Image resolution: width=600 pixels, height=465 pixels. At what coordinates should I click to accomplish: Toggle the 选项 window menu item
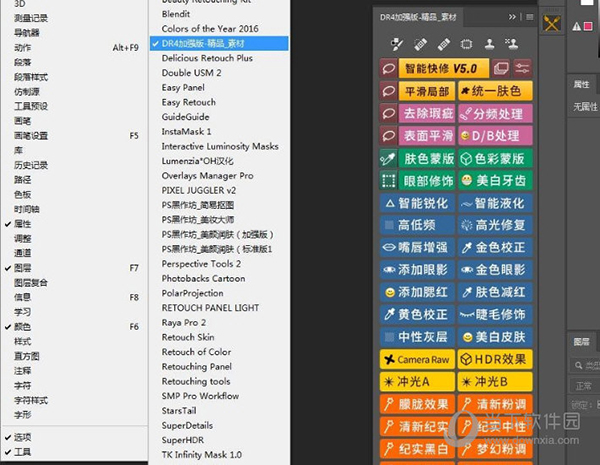click(75, 437)
